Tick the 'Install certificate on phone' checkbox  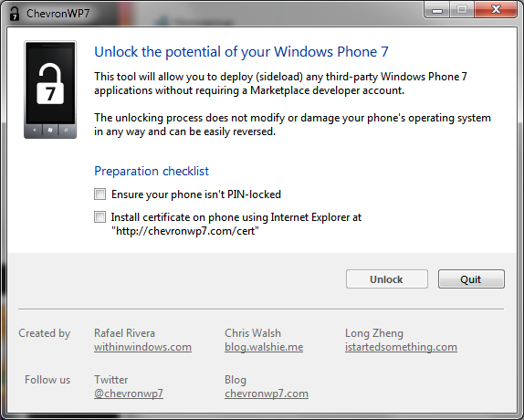[100, 217]
